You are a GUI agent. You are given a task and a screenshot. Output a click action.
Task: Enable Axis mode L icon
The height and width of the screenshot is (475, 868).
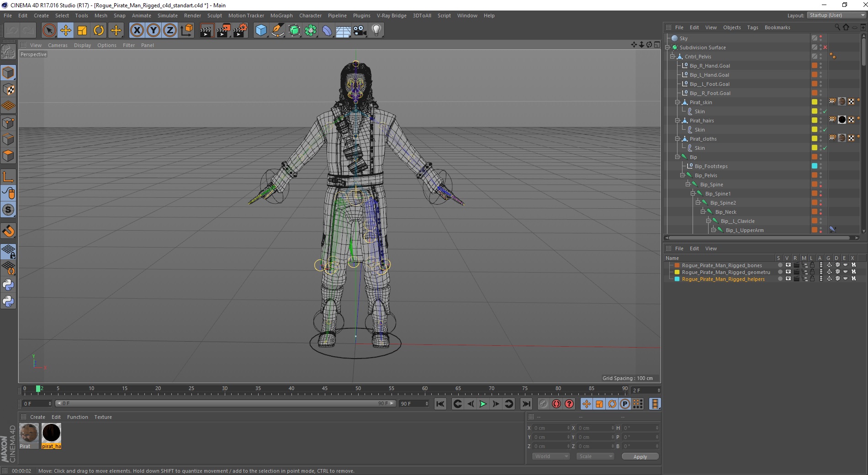click(x=8, y=176)
